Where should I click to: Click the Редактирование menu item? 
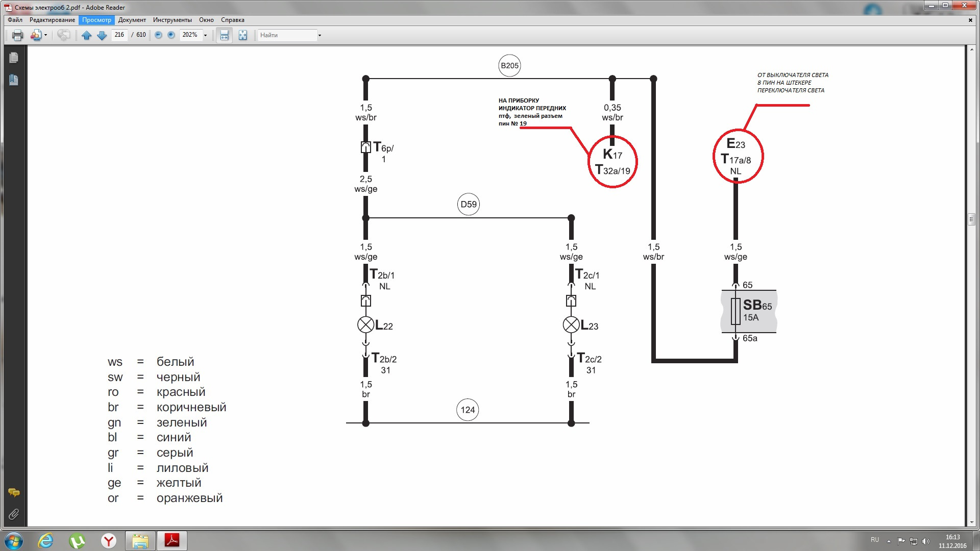(x=52, y=19)
